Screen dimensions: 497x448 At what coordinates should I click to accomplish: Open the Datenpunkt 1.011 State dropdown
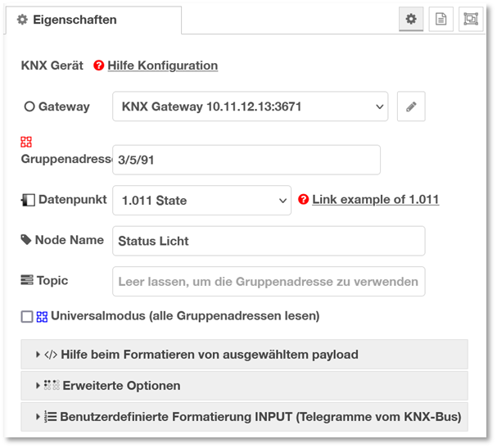[201, 200]
